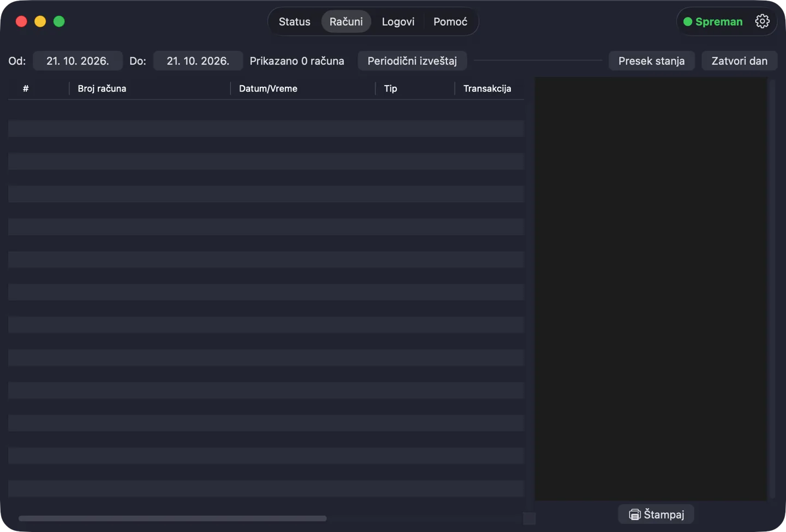786x532 pixels.
Task: Click the Periodični izveštaj button
Action: pyautogui.click(x=412, y=61)
